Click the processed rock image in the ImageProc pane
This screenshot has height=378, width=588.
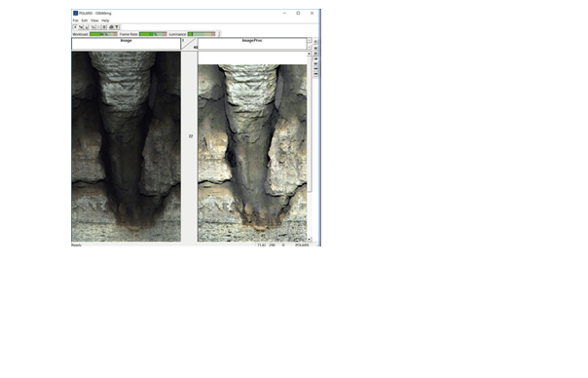(x=252, y=153)
